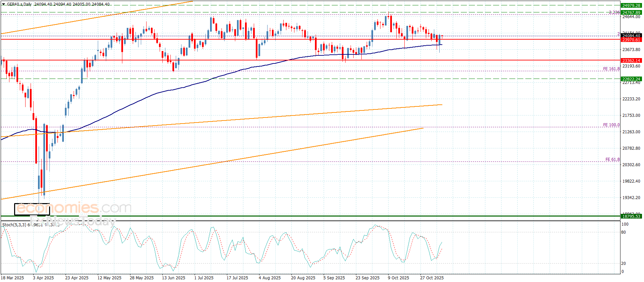Click the 2.236 Fibonacci level label
Screen dimensions: 644x282
(614, 12)
